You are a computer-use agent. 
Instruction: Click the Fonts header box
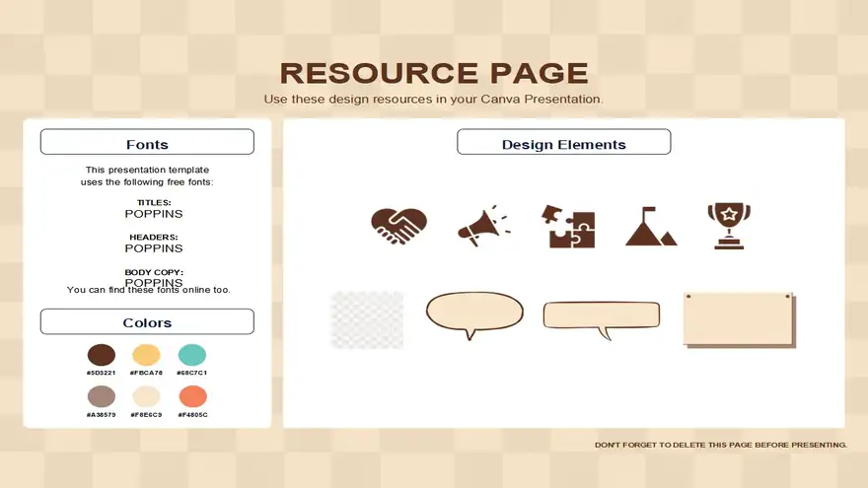pyautogui.click(x=147, y=142)
